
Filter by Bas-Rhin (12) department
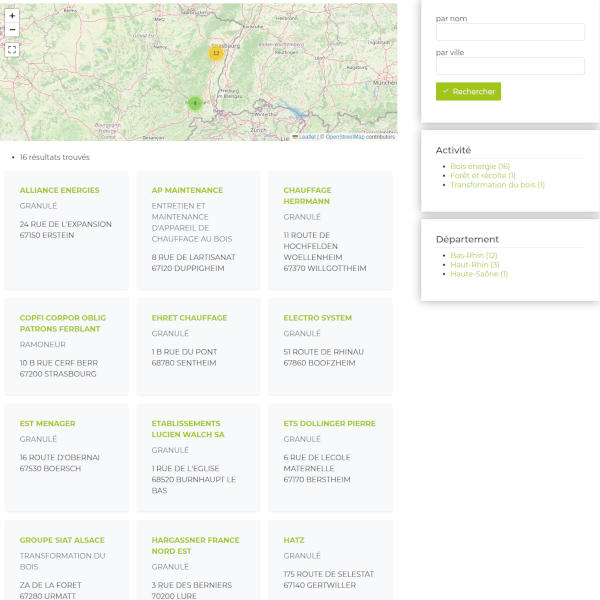[x=474, y=255]
